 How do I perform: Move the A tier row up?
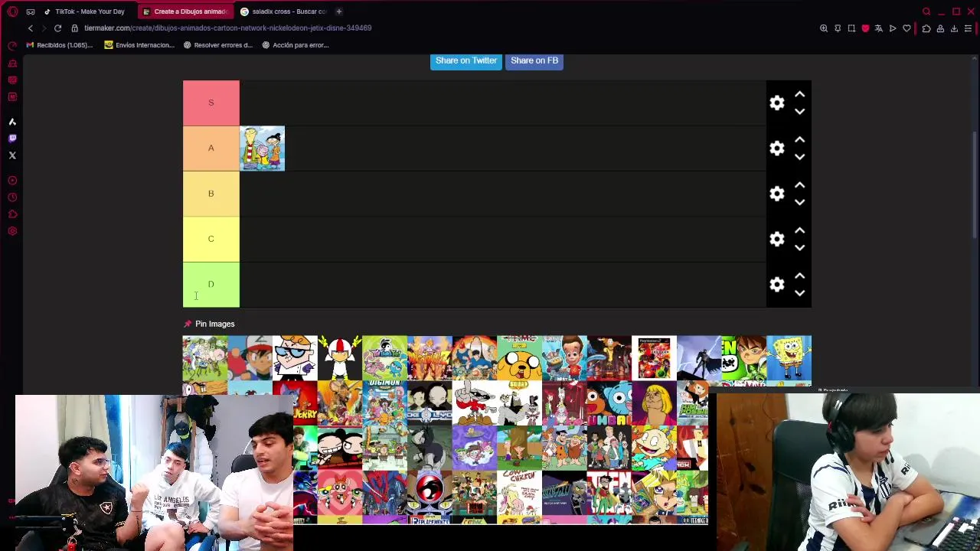point(799,140)
